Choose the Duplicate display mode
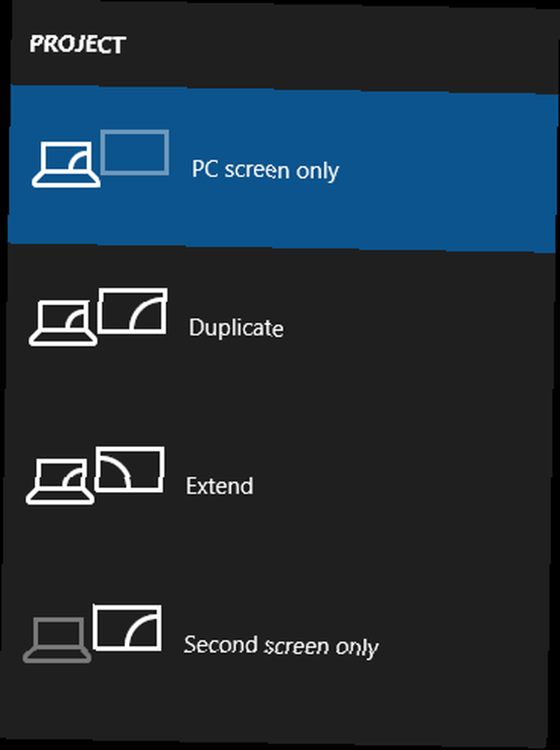560x750 pixels. click(280, 328)
